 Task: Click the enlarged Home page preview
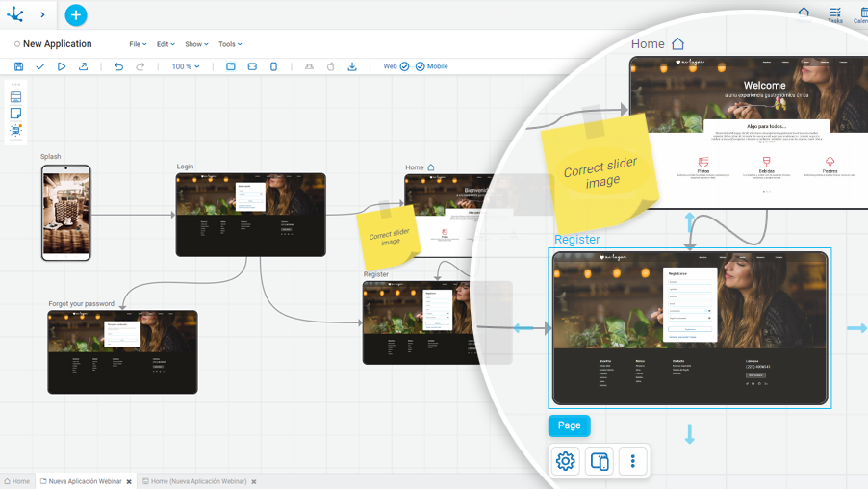(x=749, y=132)
